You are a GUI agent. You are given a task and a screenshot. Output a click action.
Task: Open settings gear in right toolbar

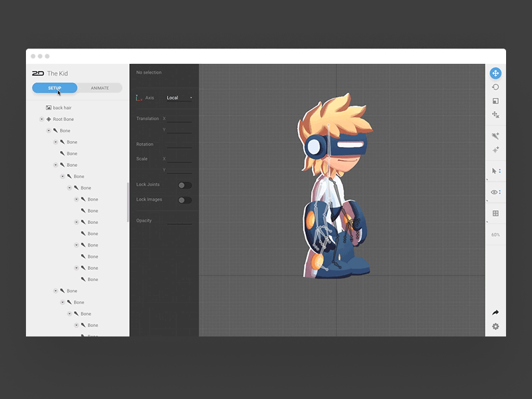[x=495, y=327]
